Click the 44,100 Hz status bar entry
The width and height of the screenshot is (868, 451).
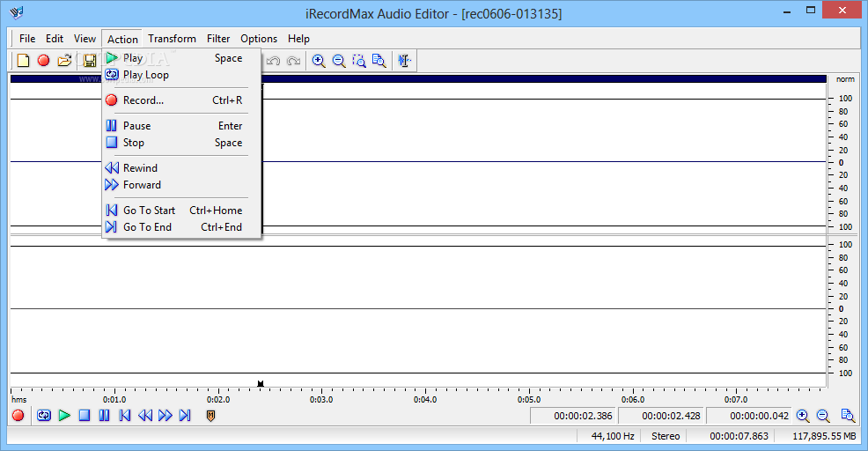[x=612, y=436]
